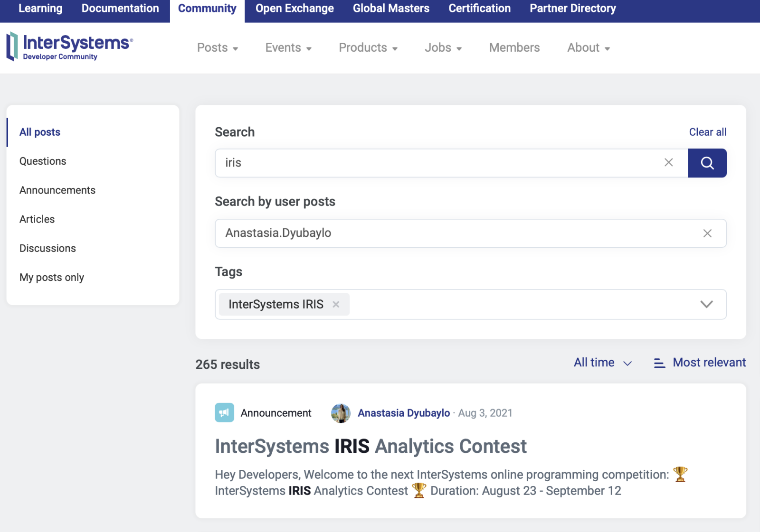Open the Products dropdown menu

(x=368, y=48)
